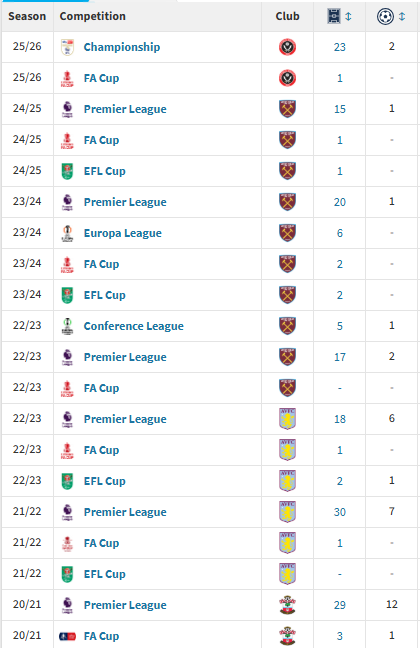Open Europa League competition link
Viewport: 420px width, 648px height.
click(123, 233)
